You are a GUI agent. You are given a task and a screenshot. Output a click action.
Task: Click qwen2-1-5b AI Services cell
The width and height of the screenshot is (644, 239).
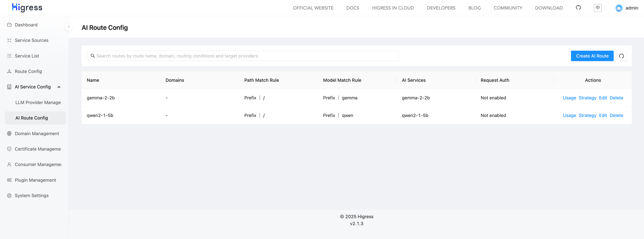tap(415, 116)
